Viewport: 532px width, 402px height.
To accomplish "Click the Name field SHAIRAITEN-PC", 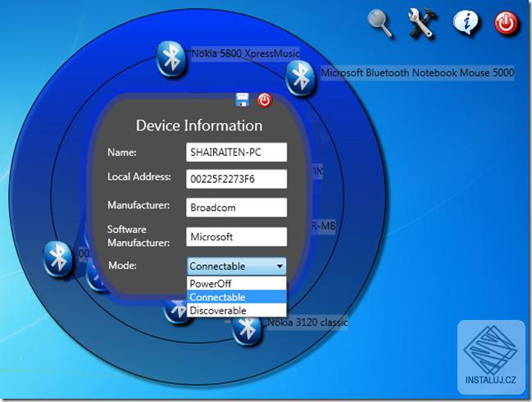I will (236, 152).
